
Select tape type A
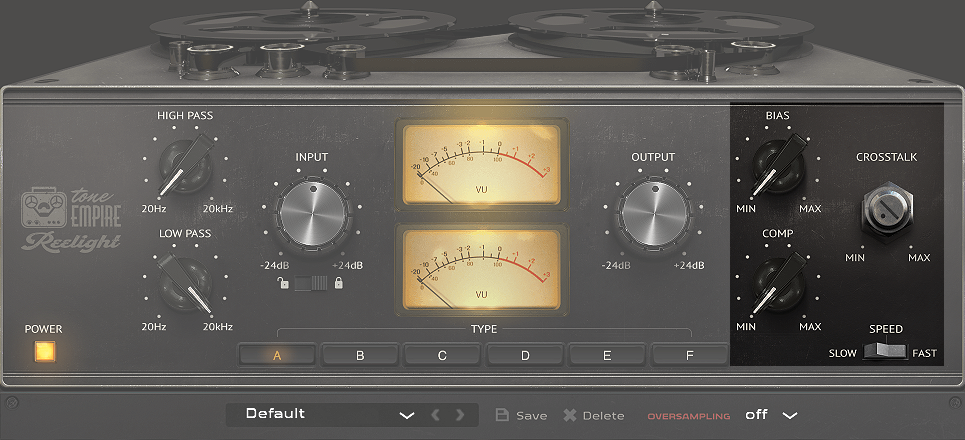click(277, 354)
